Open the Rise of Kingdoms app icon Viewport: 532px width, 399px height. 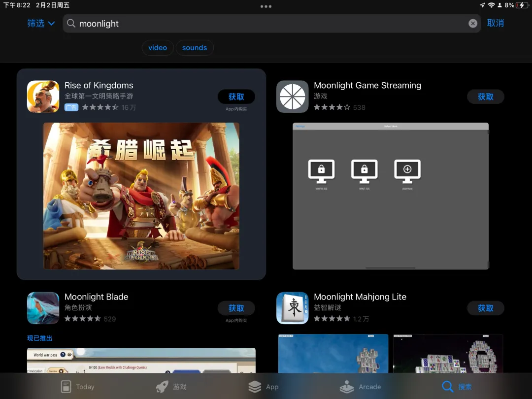point(43,97)
